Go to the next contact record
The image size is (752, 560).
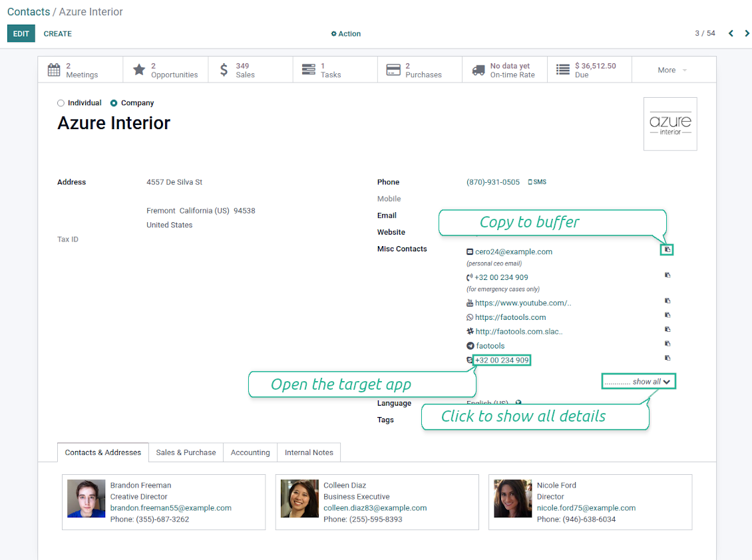[x=747, y=33]
